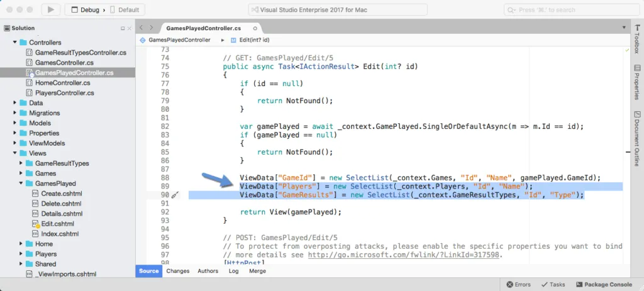This screenshot has width=644, height=291.
Task: Select the GamesPlayedController.cs tree item
Action: point(67,73)
